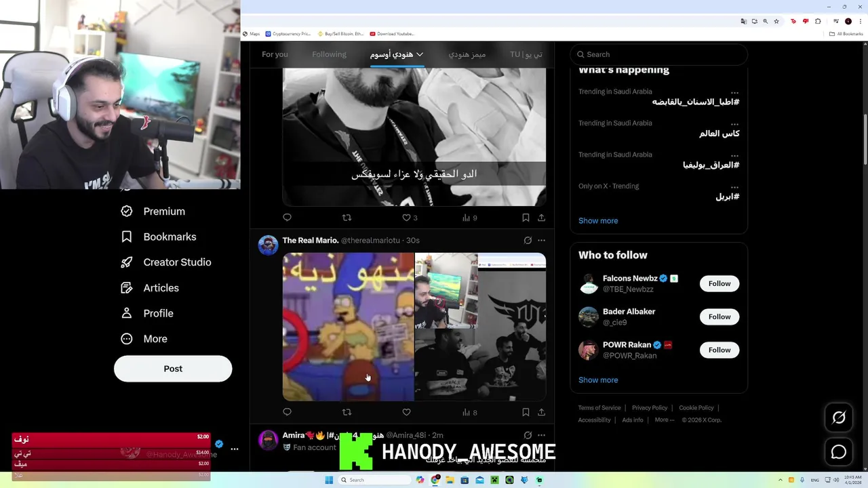Switch to the ميمز هنودي tab
Viewport: 868px width, 488px height.
coord(467,54)
